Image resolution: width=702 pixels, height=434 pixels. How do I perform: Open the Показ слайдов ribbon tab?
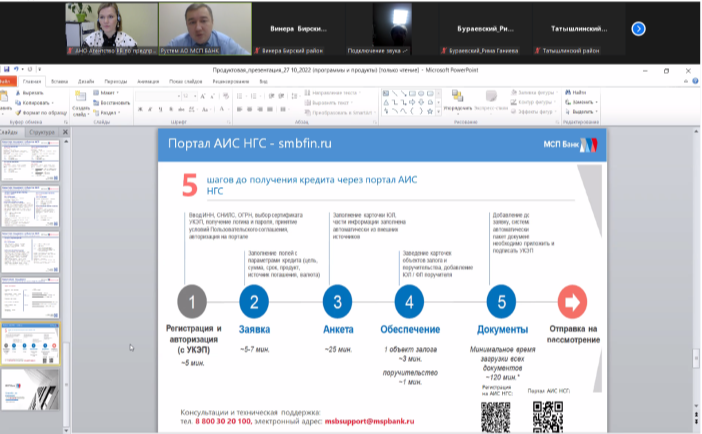[185, 82]
